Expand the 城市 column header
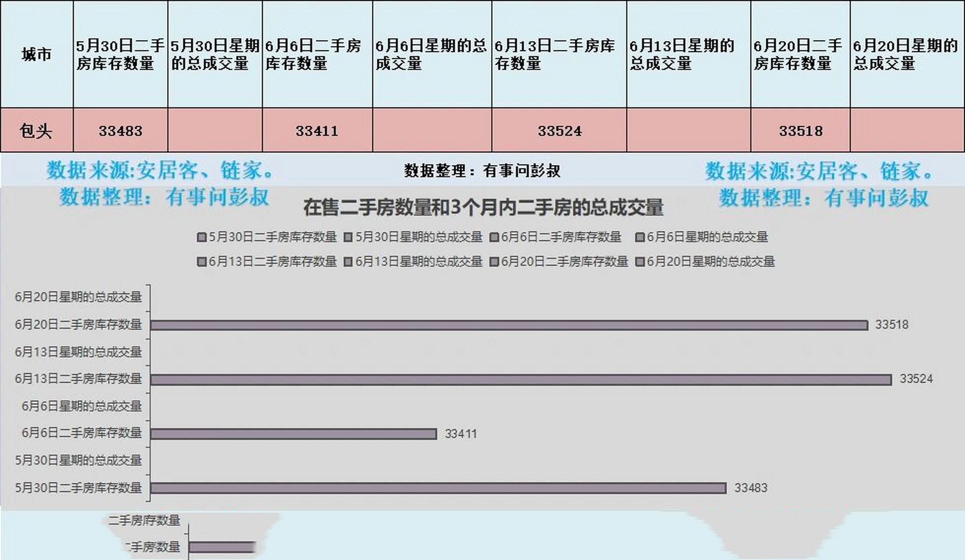This screenshot has width=965, height=560. click(x=36, y=52)
